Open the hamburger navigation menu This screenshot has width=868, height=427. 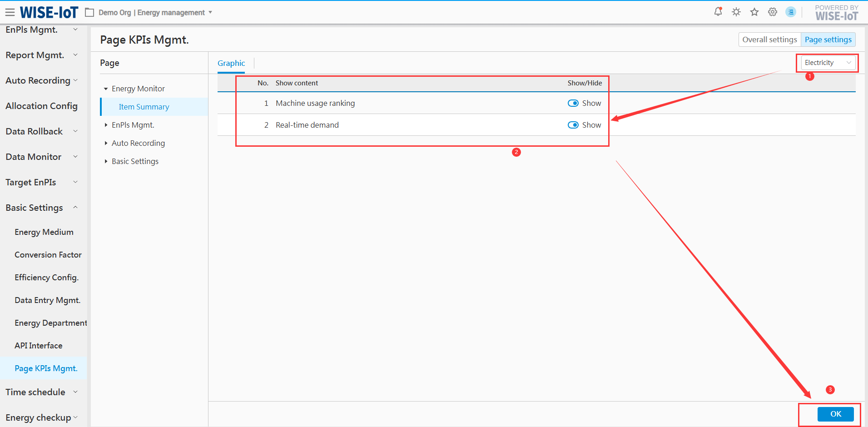pos(10,12)
